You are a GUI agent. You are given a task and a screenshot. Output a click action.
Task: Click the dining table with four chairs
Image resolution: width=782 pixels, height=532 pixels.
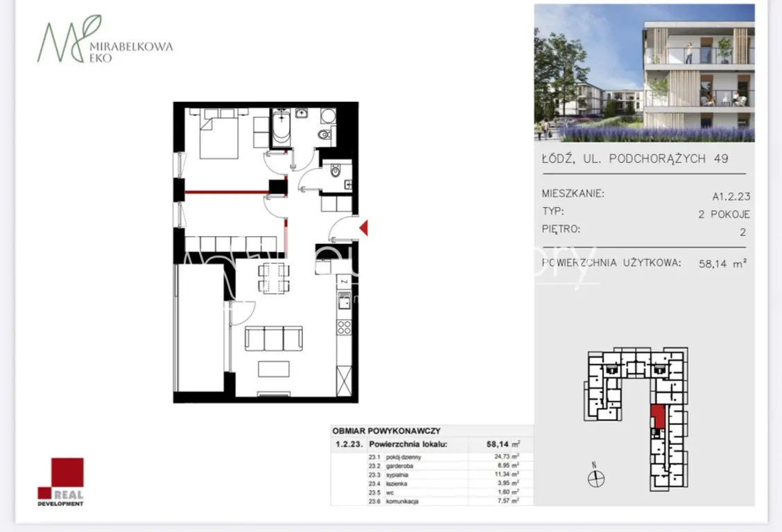[x=274, y=278]
